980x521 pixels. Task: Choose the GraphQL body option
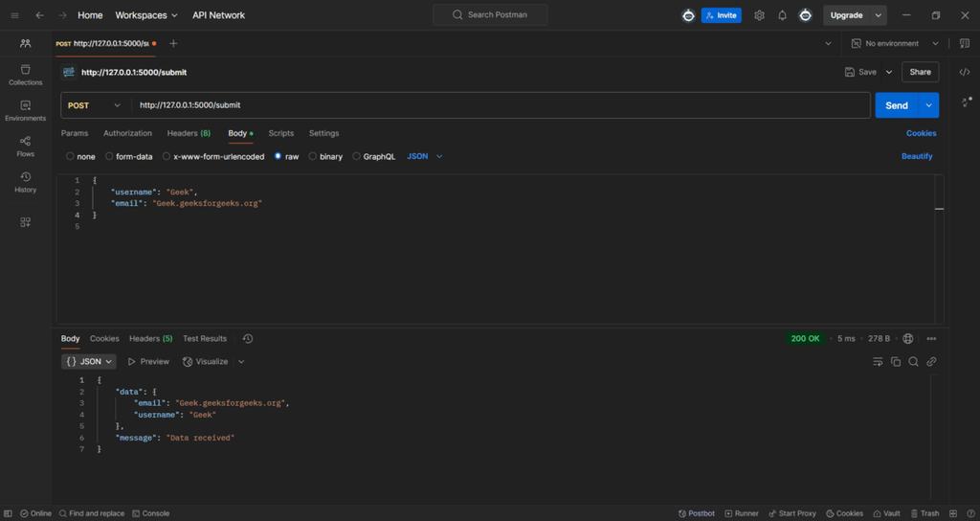373,156
